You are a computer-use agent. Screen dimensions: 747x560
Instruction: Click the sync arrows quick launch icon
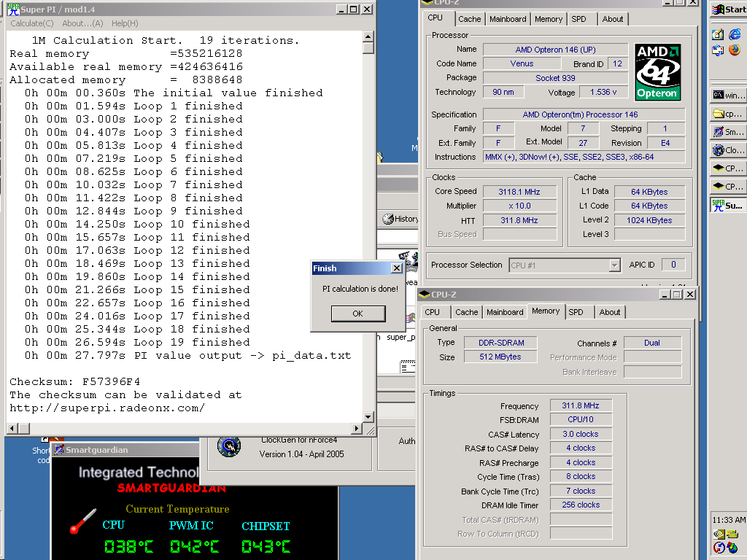click(x=718, y=50)
